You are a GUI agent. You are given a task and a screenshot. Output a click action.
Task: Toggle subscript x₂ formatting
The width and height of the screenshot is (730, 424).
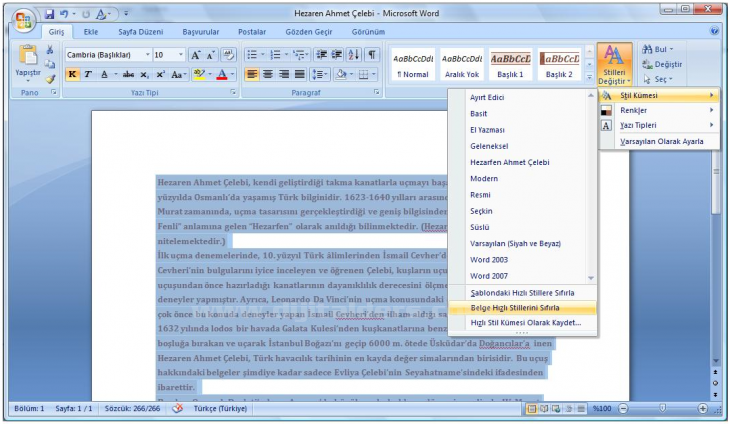pos(145,74)
